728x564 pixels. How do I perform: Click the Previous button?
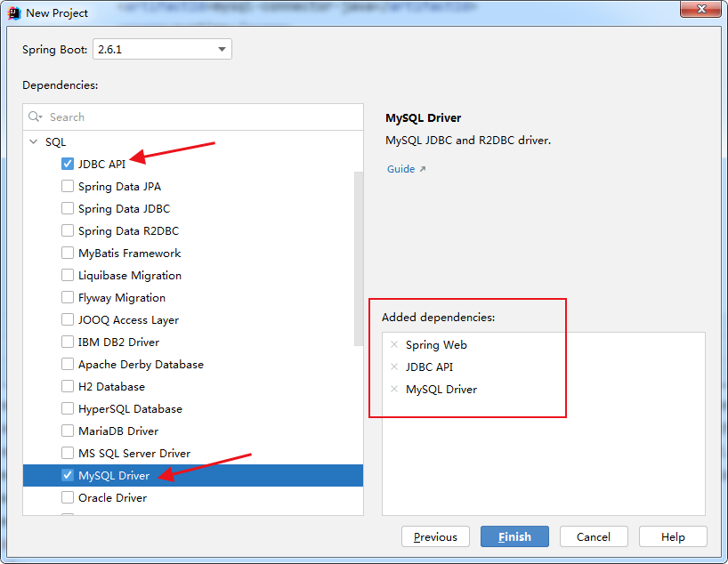(435, 536)
